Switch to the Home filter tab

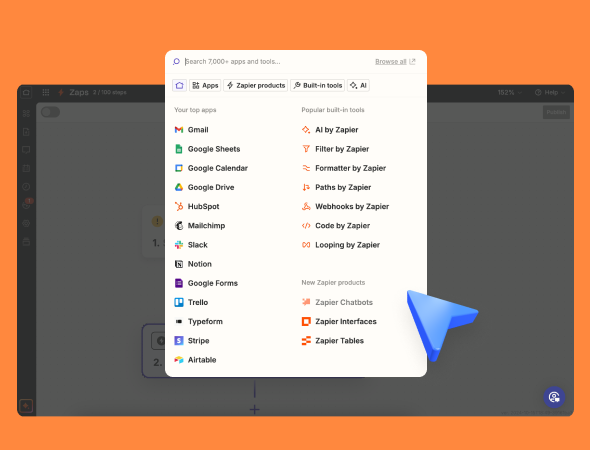coord(179,85)
